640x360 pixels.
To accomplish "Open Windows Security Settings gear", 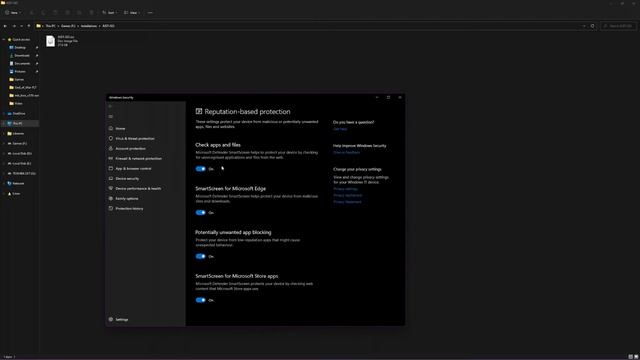I will (111, 320).
